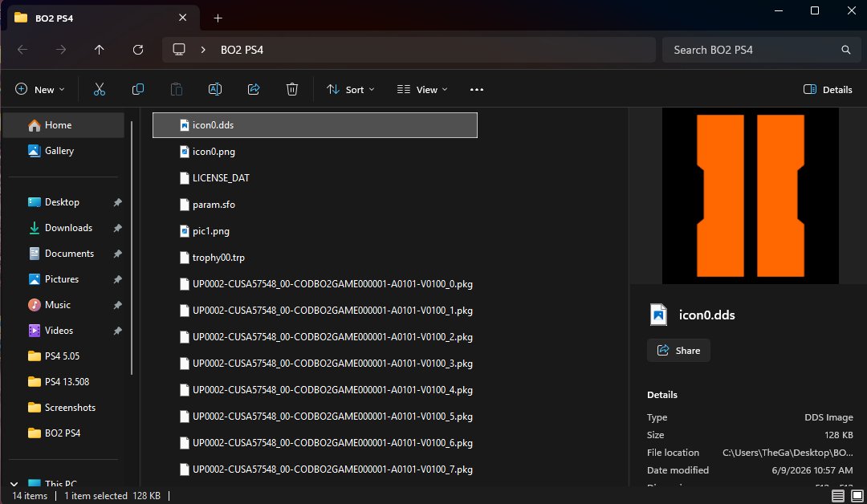Select the V0100_1.pkg file
Viewport: 867px width, 504px height.
[x=315, y=311]
